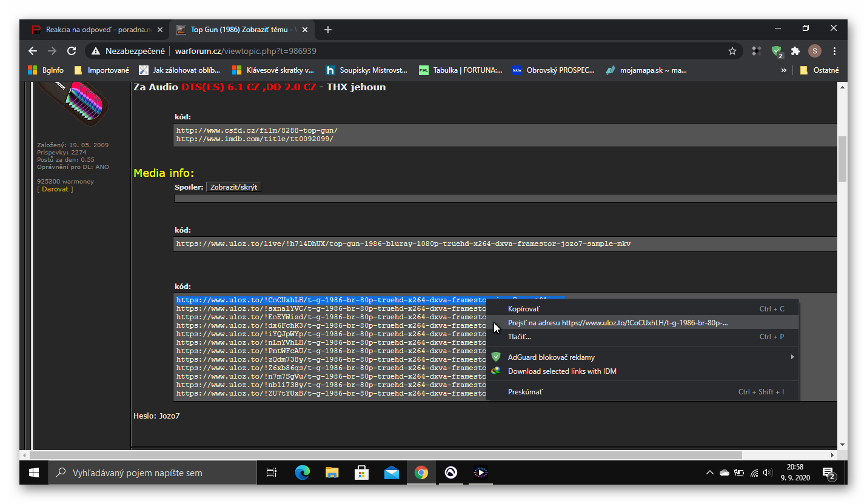The height and width of the screenshot is (504, 867).
Task: Open a new tab with the plus button
Action: coord(328,30)
